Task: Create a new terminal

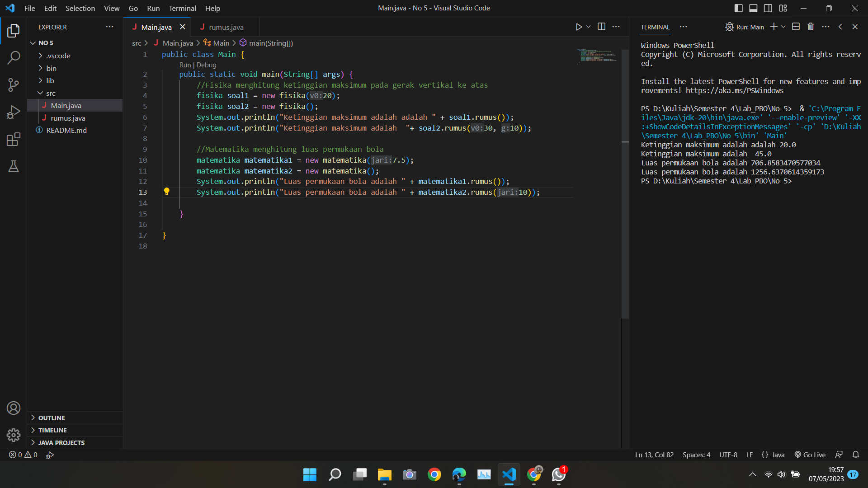Action: pos(774,27)
